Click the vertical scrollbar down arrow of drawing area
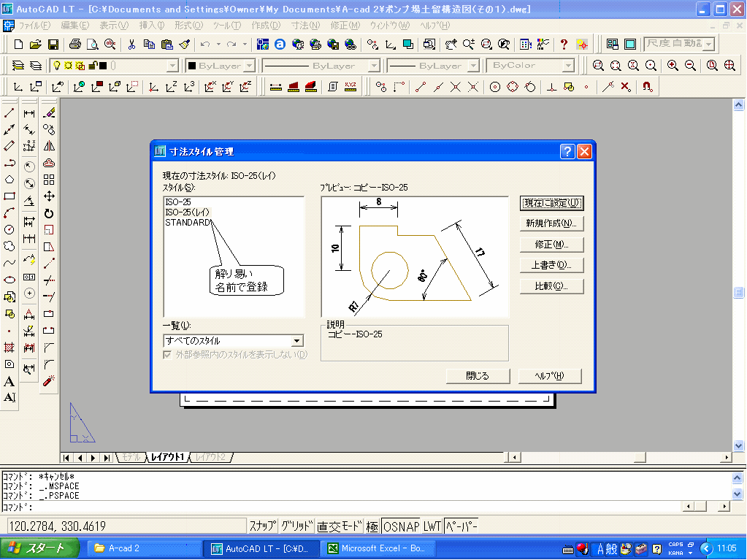This screenshot has width=747, height=560. [x=738, y=446]
